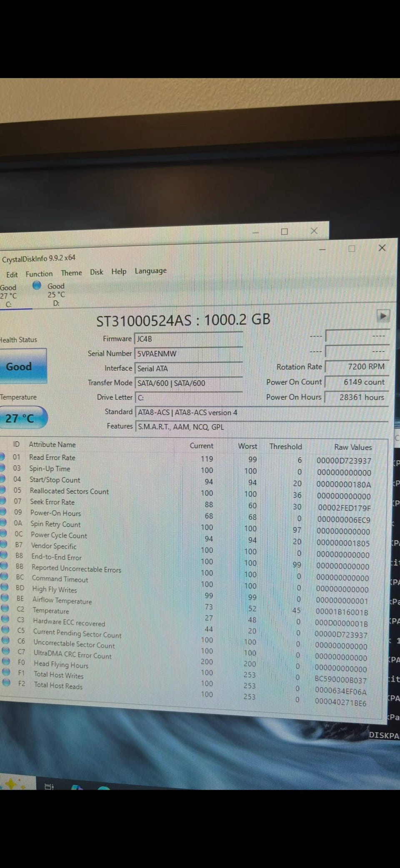Open the Disk menu
Image resolution: width=400 pixels, height=868 pixels.
tap(97, 272)
